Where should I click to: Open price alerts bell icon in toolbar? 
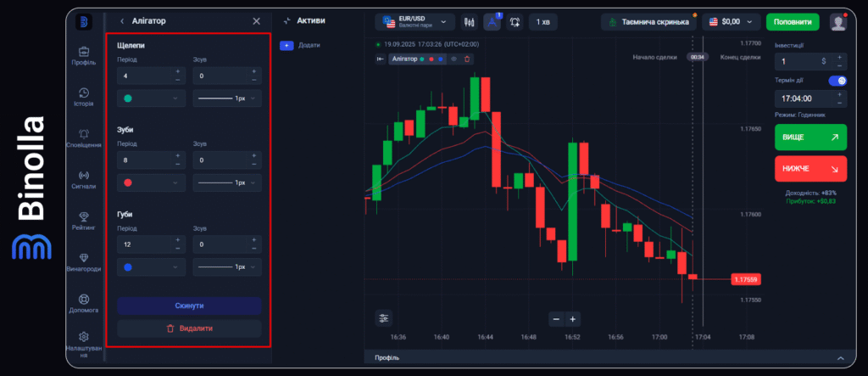point(515,22)
